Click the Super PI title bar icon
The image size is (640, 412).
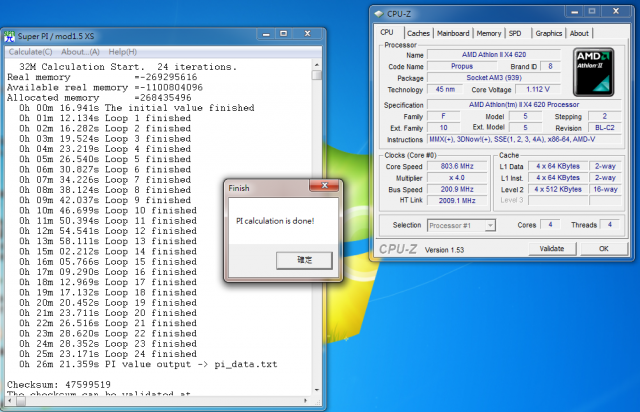9,36
